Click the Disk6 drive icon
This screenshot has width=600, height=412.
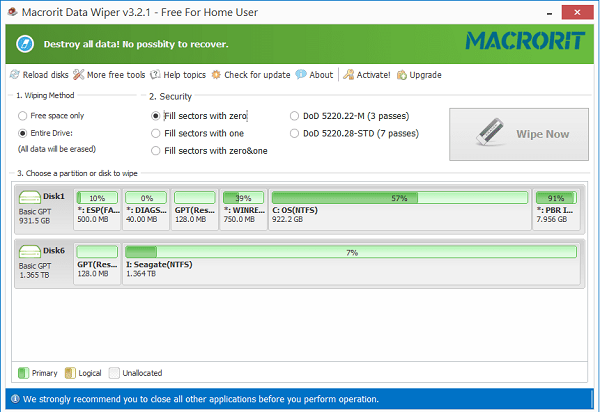30,252
